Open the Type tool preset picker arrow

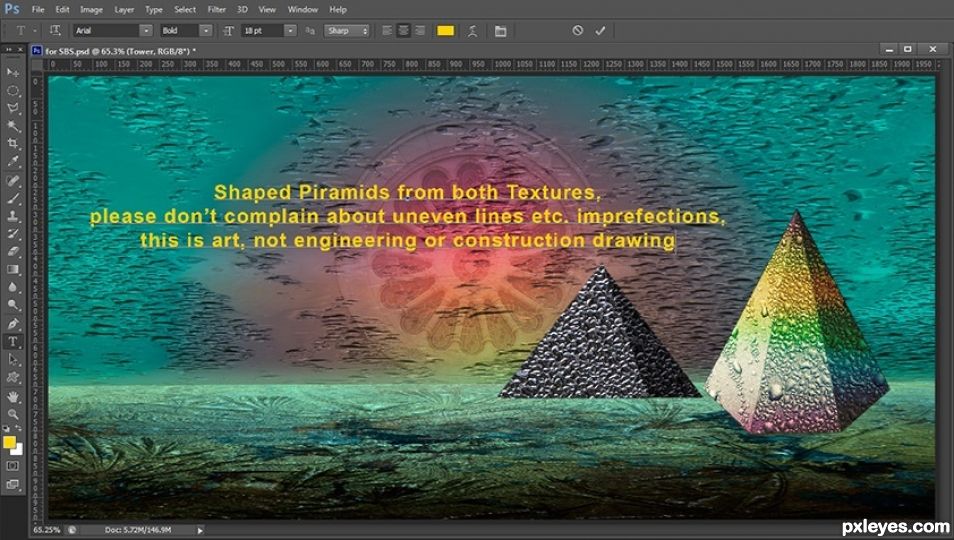click(x=35, y=30)
